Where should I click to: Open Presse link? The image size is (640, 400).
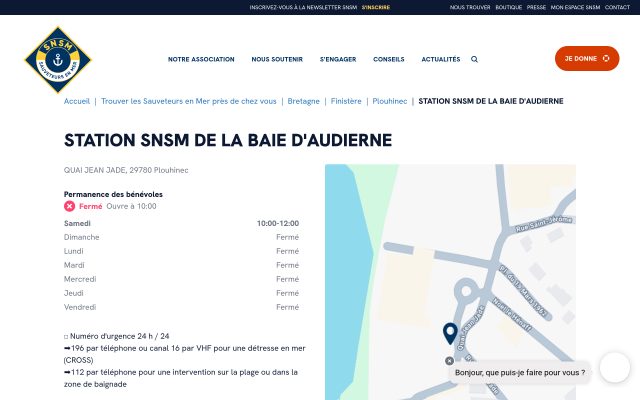(x=536, y=7)
